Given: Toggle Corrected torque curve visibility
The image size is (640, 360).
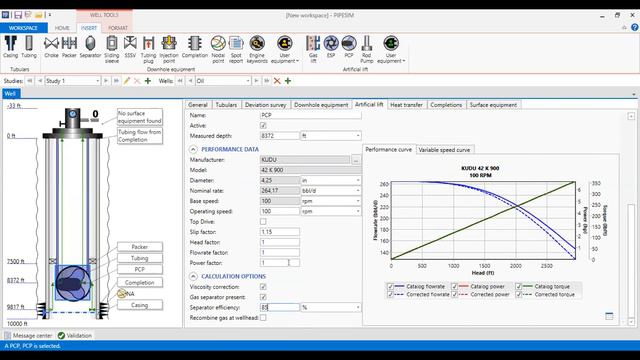Looking at the screenshot, I should coord(519,294).
